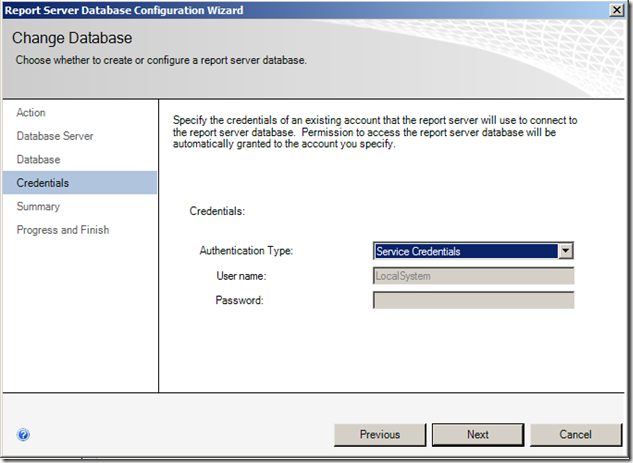Open the Authentication Type dropdown arrow
633x463 pixels.
tap(566, 251)
